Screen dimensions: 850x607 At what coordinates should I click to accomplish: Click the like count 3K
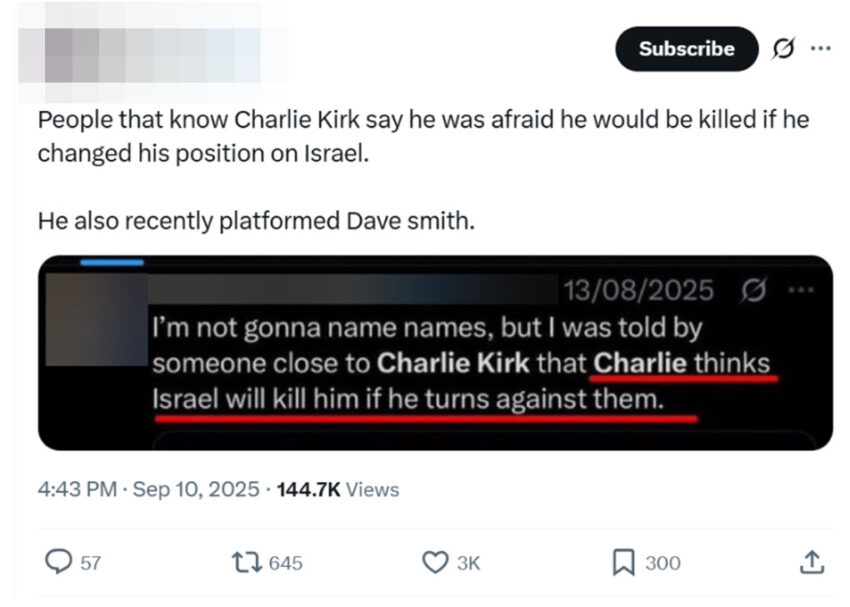point(468,563)
